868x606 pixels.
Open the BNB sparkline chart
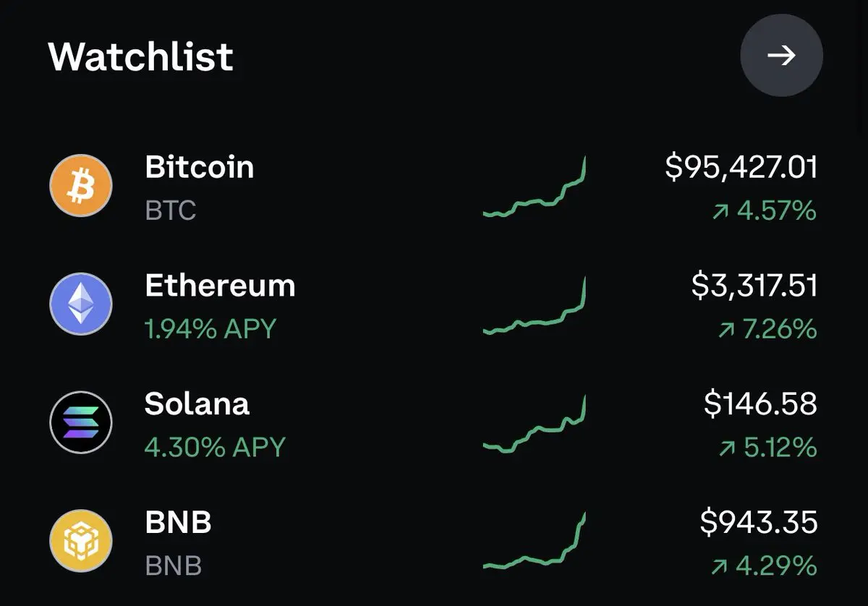535,541
